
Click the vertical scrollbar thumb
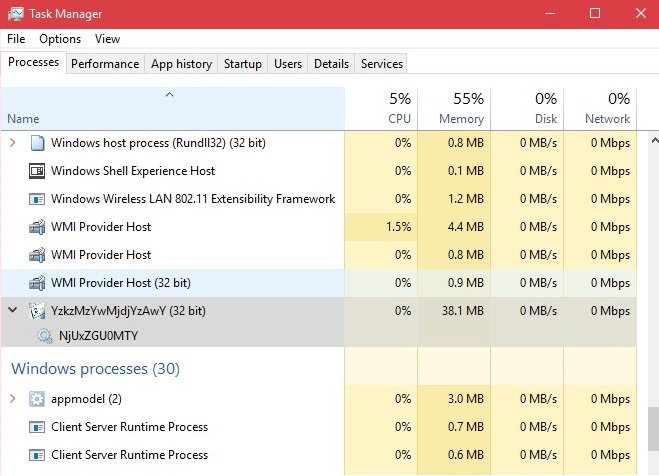pyautogui.click(x=653, y=429)
